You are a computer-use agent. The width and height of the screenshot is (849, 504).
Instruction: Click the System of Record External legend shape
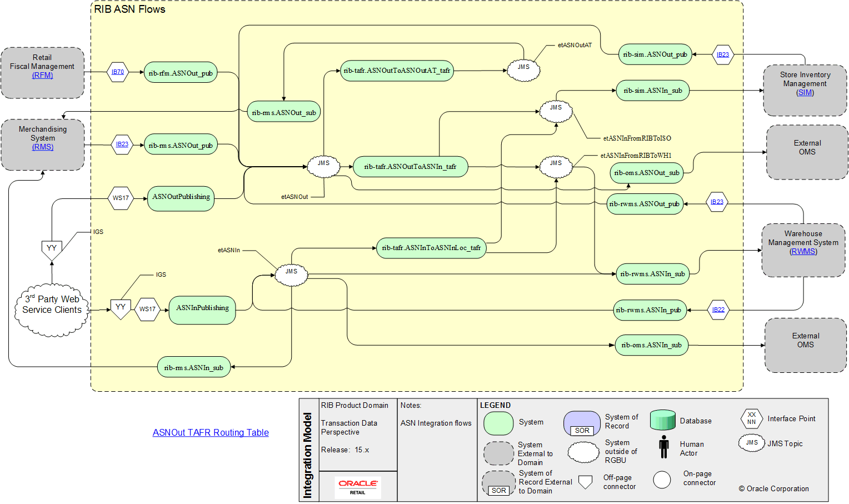498,483
